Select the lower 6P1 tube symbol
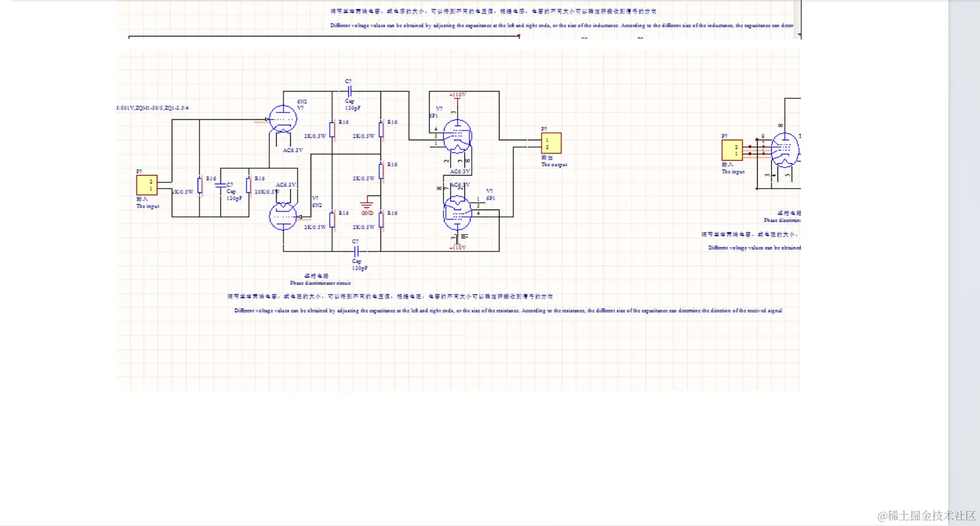This screenshot has width=980, height=526. click(x=457, y=212)
